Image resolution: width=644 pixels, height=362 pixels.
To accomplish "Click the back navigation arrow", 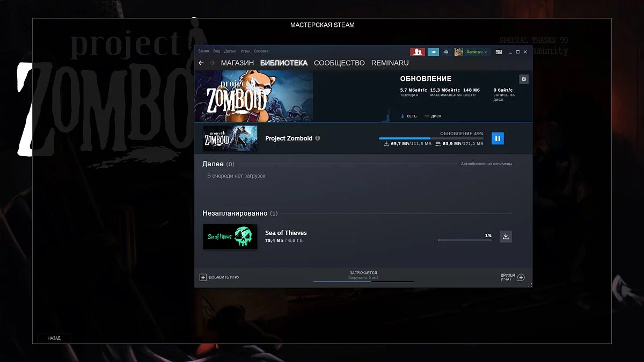I will (x=201, y=63).
